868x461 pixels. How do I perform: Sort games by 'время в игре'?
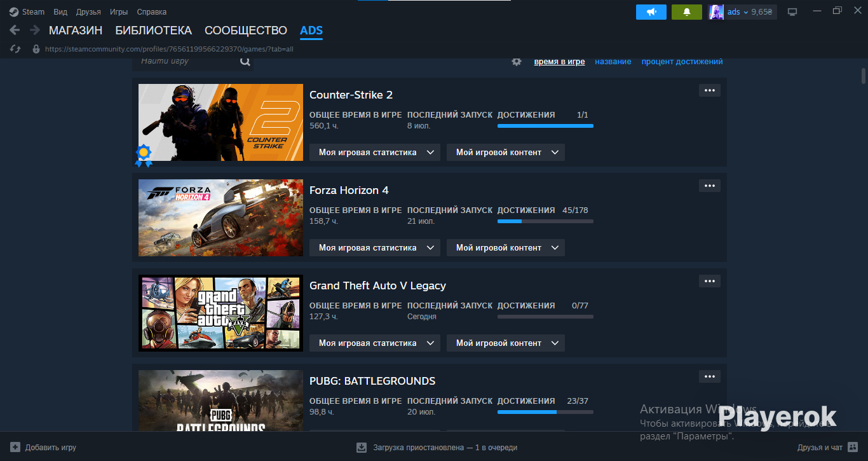coord(559,62)
